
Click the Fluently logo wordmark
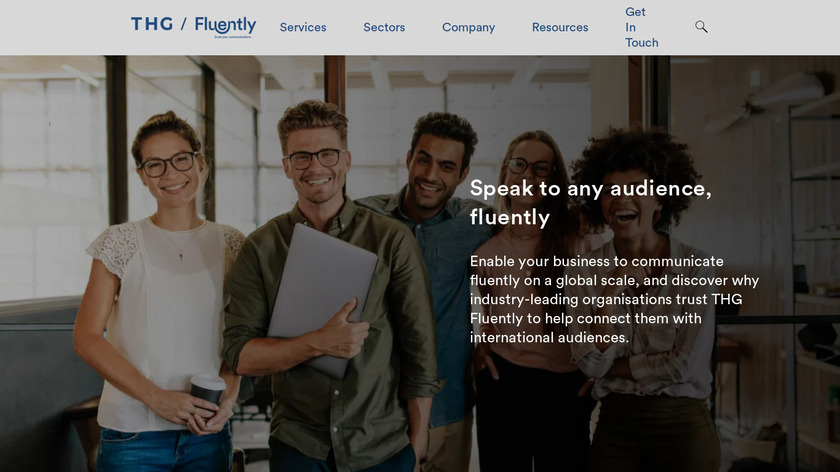[x=225, y=25]
